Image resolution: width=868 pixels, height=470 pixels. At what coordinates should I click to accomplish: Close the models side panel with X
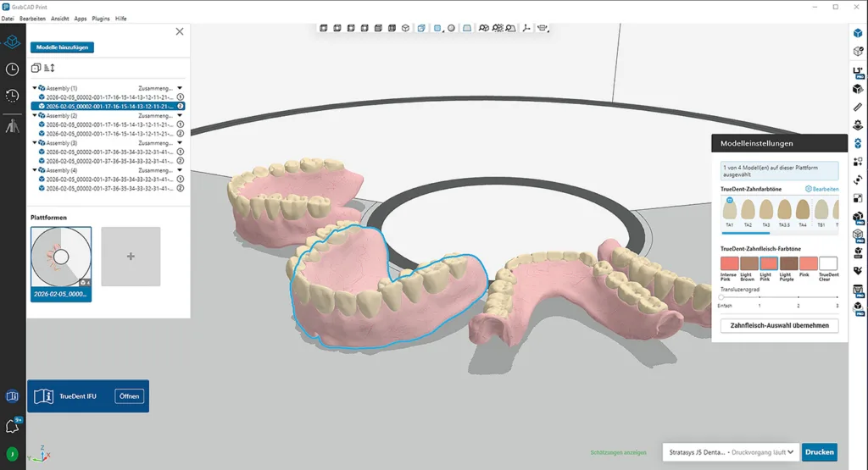pos(180,31)
